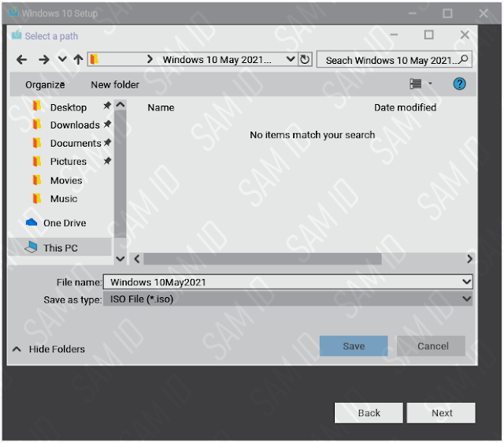Viewport: 504px width, 443px height.
Task: Refresh the current folder view
Action: [305, 59]
